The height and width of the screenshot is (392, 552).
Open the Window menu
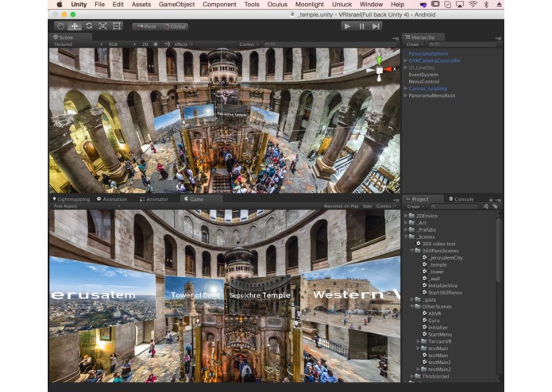tap(371, 5)
